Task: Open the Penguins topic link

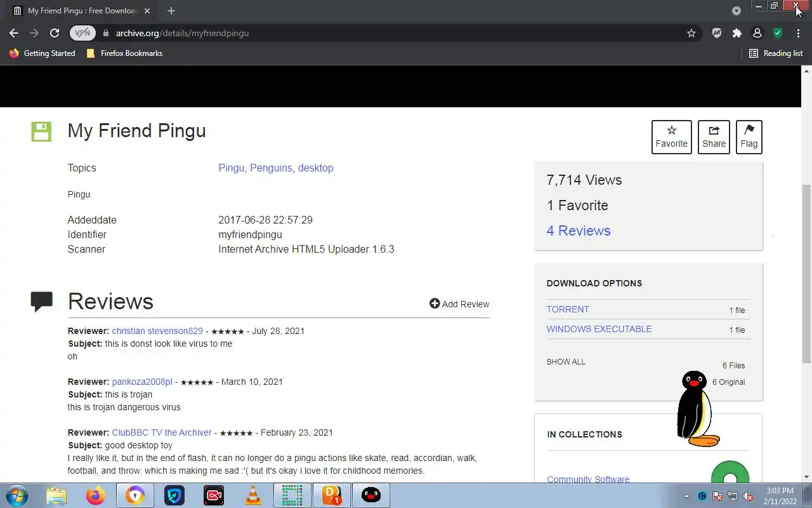Action: (x=271, y=168)
